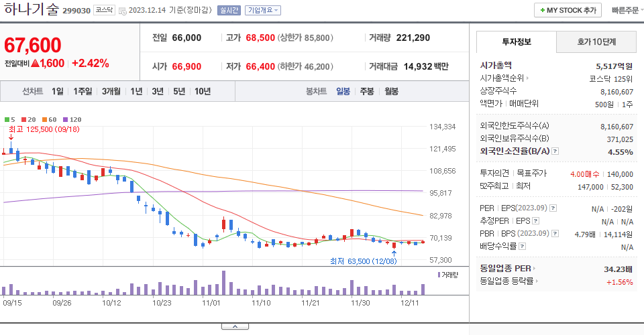
Task: Select the 일봉 daily candle chart
Action: [343, 91]
